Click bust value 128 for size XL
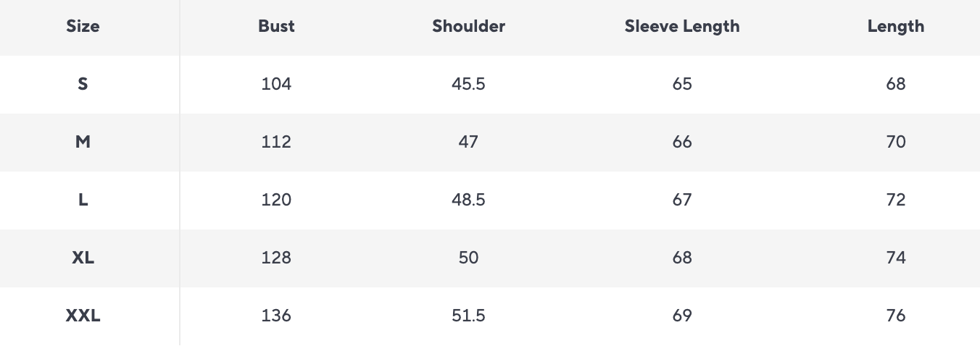This screenshot has height=346, width=980. coord(276,258)
